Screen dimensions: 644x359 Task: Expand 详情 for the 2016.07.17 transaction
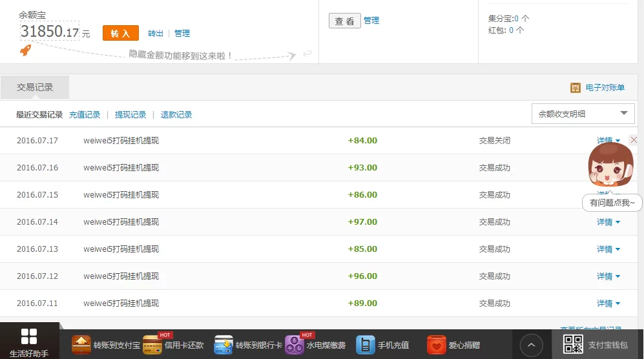[608, 141]
